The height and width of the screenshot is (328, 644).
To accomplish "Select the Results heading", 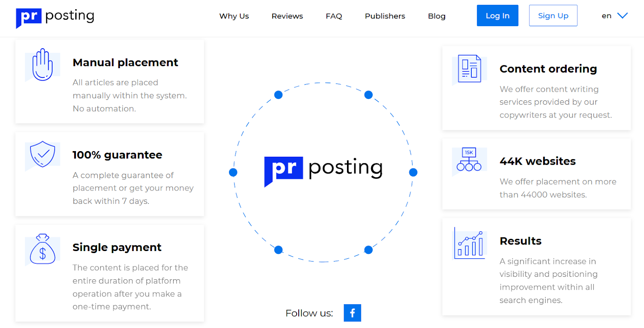I will (520, 241).
